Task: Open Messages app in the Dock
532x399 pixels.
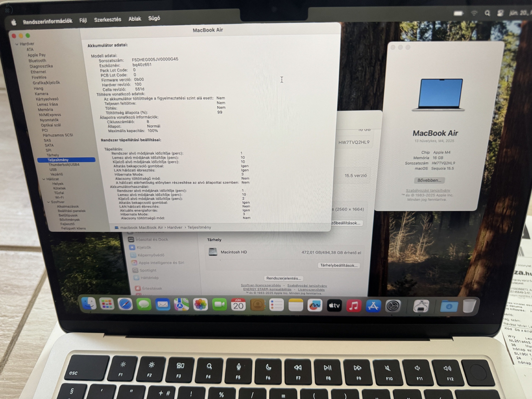Action: click(144, 304)
